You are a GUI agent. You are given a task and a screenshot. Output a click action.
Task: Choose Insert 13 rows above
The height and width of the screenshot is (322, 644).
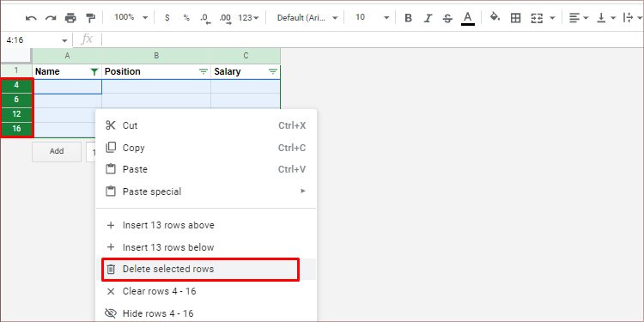click(x=206, y=225)
